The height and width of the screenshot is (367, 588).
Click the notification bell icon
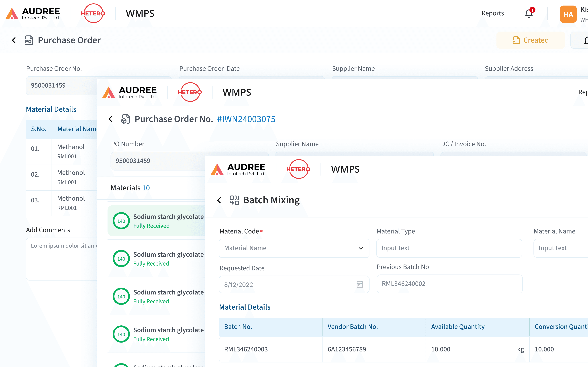(x=529, y=14)
